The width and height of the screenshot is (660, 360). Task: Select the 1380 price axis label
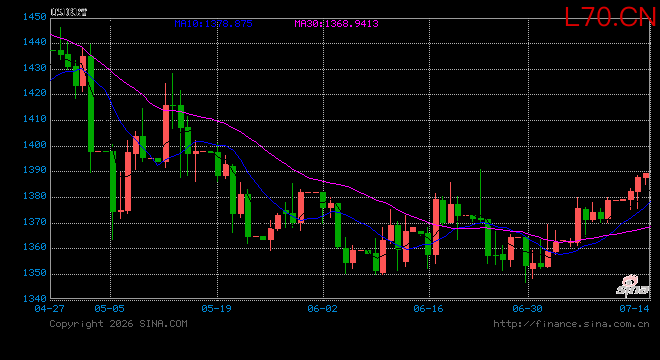[x=35, y=196]
